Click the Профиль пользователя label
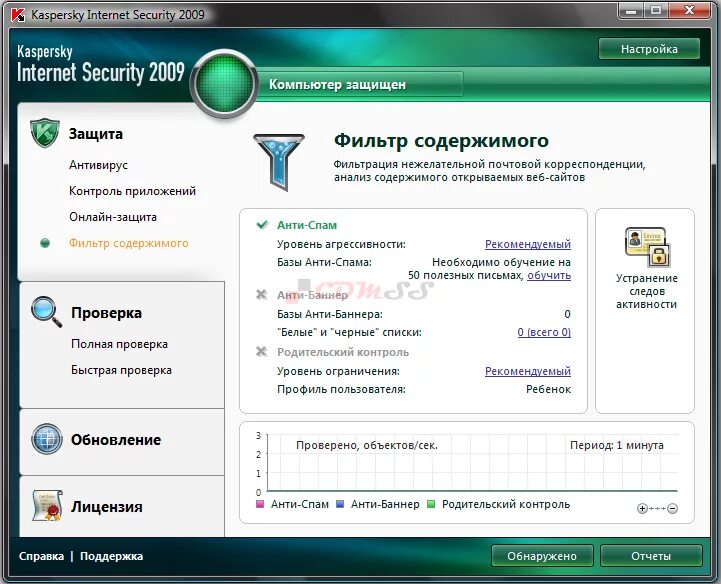The image size is (721, 584). pyautogui.click(x=341, y=389)
